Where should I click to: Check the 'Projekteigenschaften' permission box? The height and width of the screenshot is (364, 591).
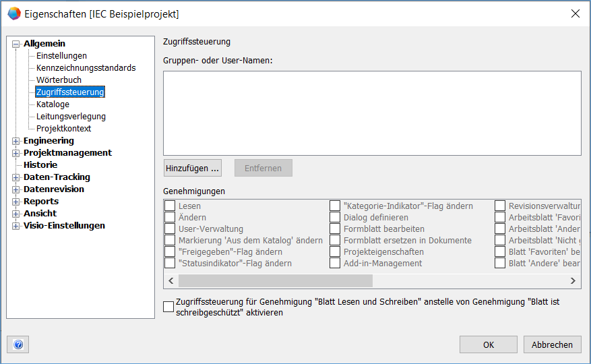(335, 252)
